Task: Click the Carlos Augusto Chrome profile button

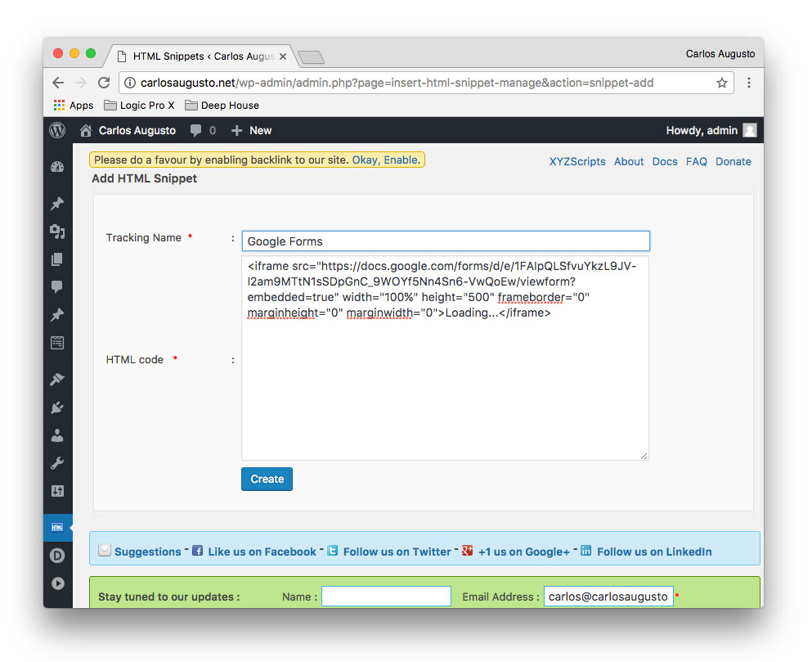Action: [720, 54]
